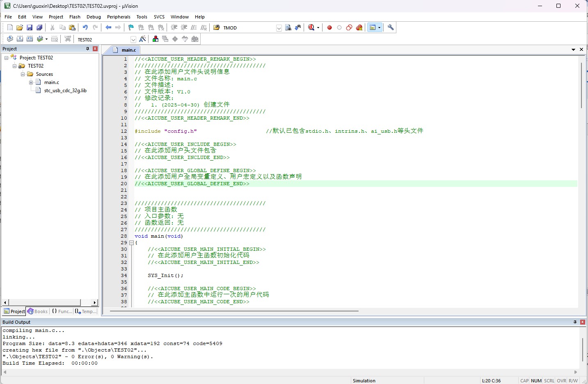588x384 pixels.
Task: Click the editor vertical scrollbar thumb
Action: pyautogui.click(x=581, y=85)
